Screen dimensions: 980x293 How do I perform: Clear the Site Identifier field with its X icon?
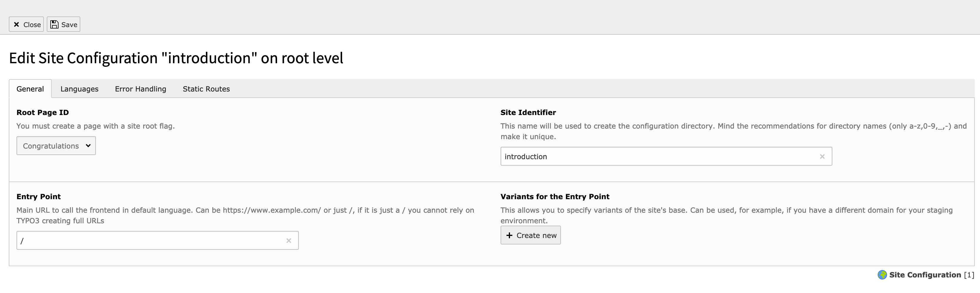(x=822, y=157)
